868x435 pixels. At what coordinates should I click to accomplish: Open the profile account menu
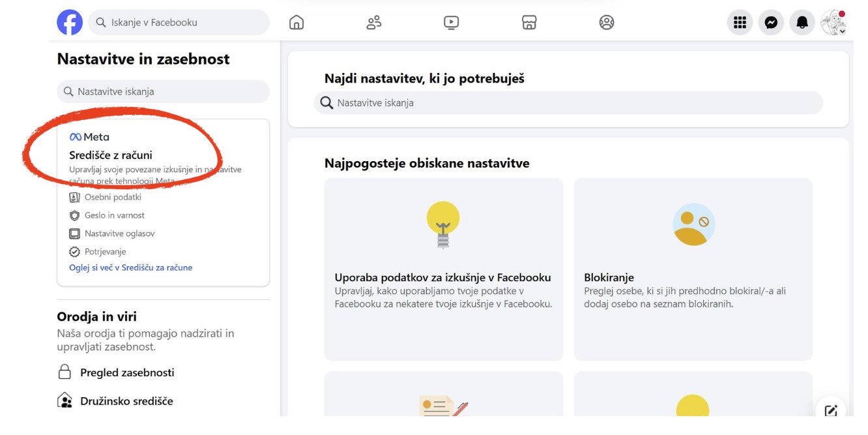[x=833, y=23]
